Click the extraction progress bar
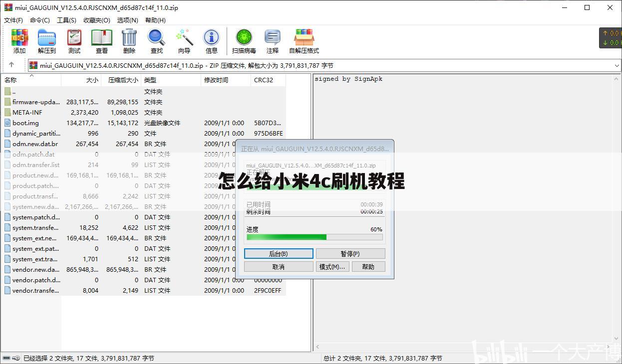Image resolution: width=622 pixels, height=364 pixels. 314,237
